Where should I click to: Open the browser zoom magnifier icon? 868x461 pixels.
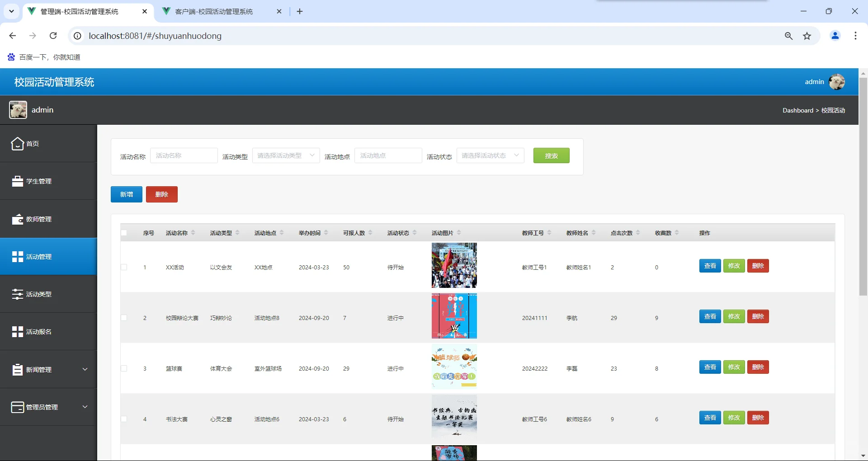(x=789, y=36)
